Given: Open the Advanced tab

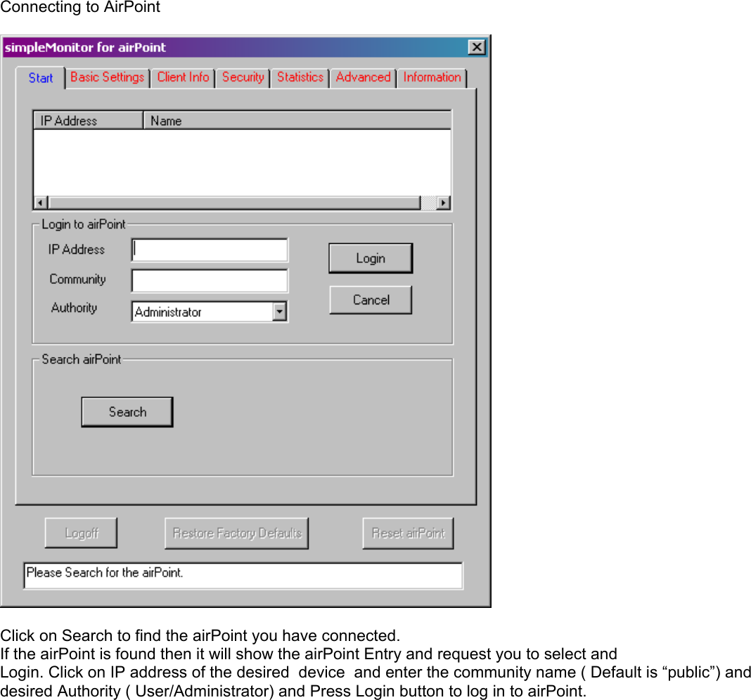Looking at the screenshot, I should point(363,77).
